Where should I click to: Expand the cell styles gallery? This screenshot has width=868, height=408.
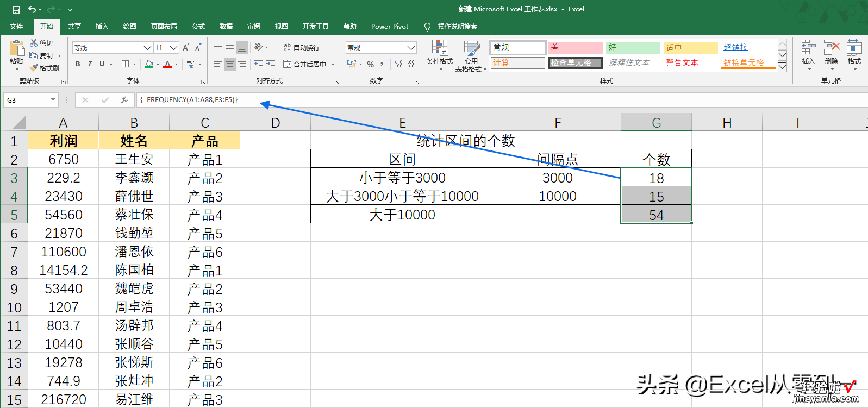click(x=782, y=67)
